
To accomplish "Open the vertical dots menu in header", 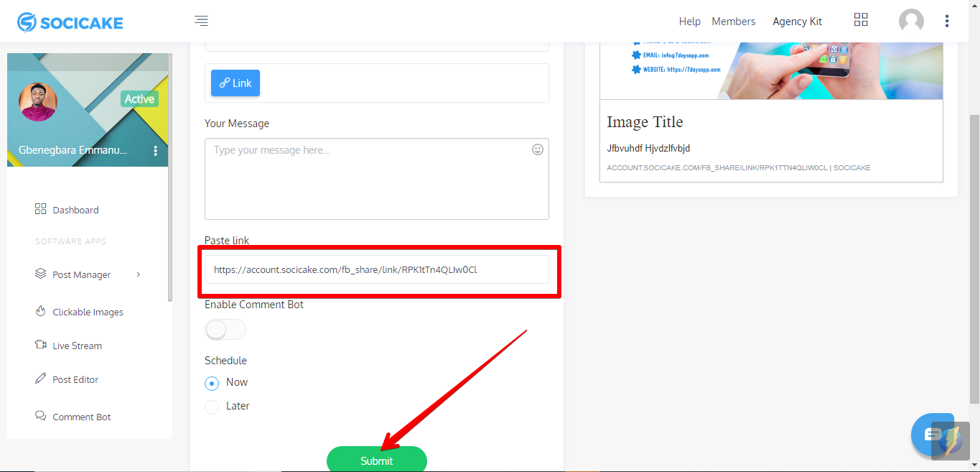I will (947, 21).
